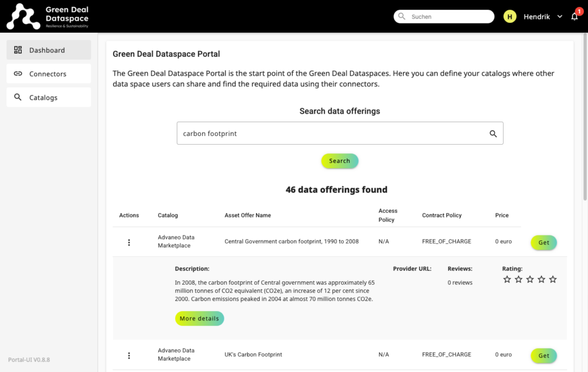Go to Connectors in the sidebar
The width and height of the screenshot is (588, 372).
[x=49, y=73]
